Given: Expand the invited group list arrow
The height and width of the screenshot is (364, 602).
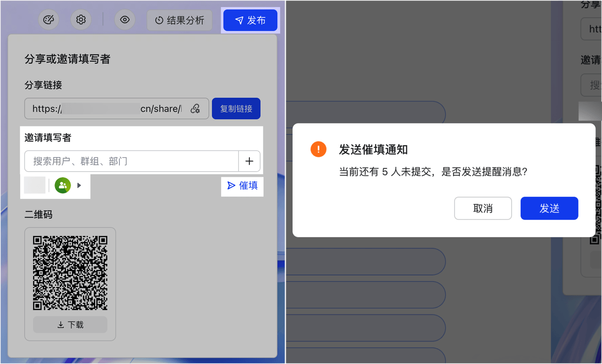Looking at the screenshot, I should [79, 185].
